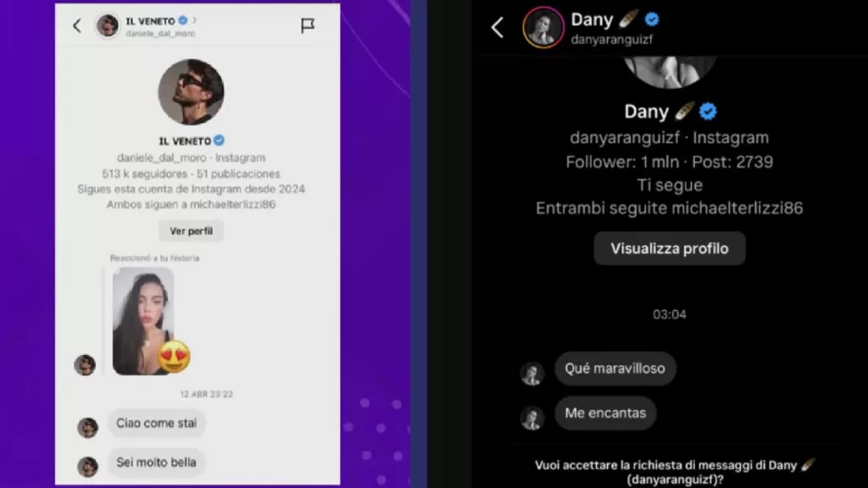Go back from the IL VENETO chat
This screenshot has height=488, width=868.
coord(77,25)
